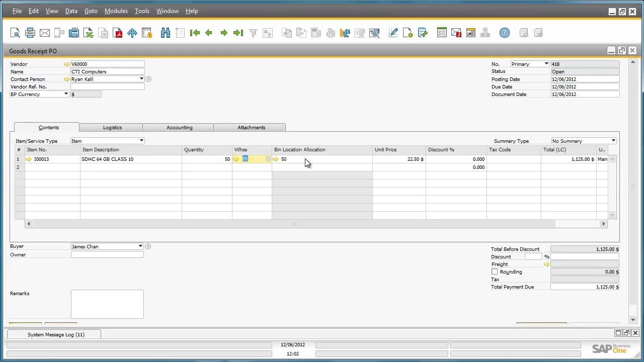Follow the Vendor link arrow
Image resolution: width=644 pixels, height=362 pixels.
(66, 64)
